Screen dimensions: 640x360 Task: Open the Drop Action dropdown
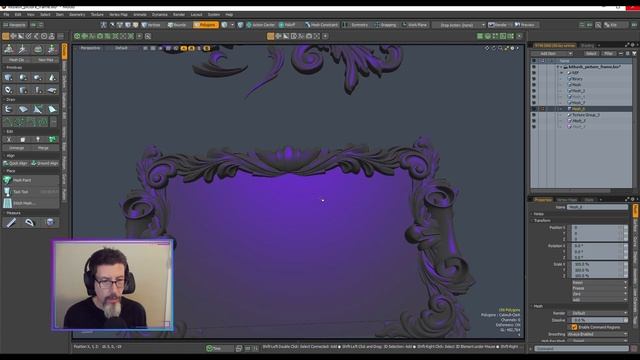tap(459, 25)
